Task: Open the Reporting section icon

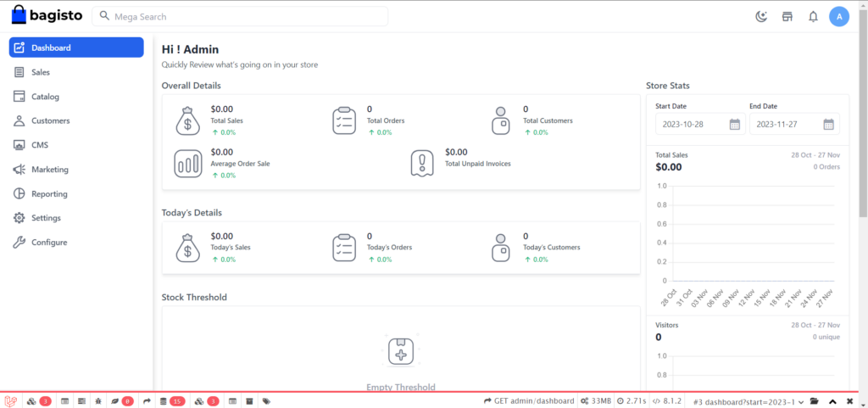Action: click(x=19, y=193)
